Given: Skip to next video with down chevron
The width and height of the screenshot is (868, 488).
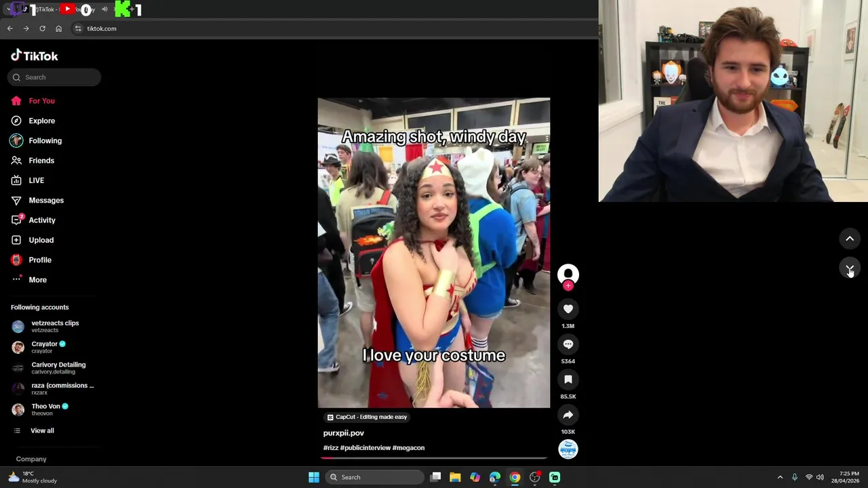Looking at the screenshot, I should click(850, 269).
